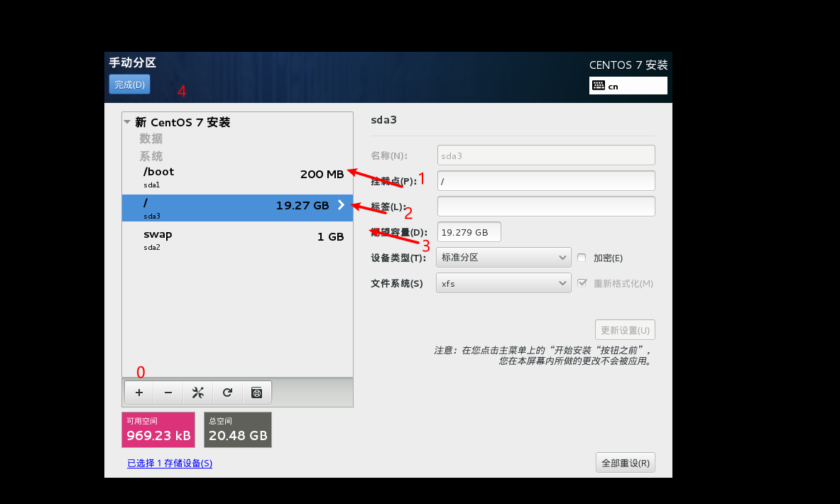This screenshot has height=504, width=840.
Task: Click the empty 标签(L) label field
Action: tap(546, 206)
